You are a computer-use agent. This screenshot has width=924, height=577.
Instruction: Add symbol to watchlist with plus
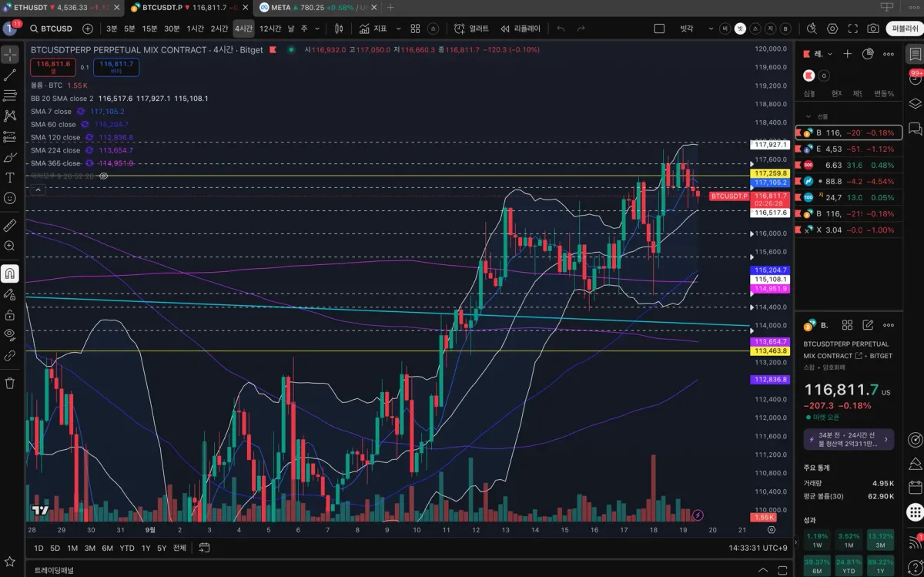click(848, 55)
